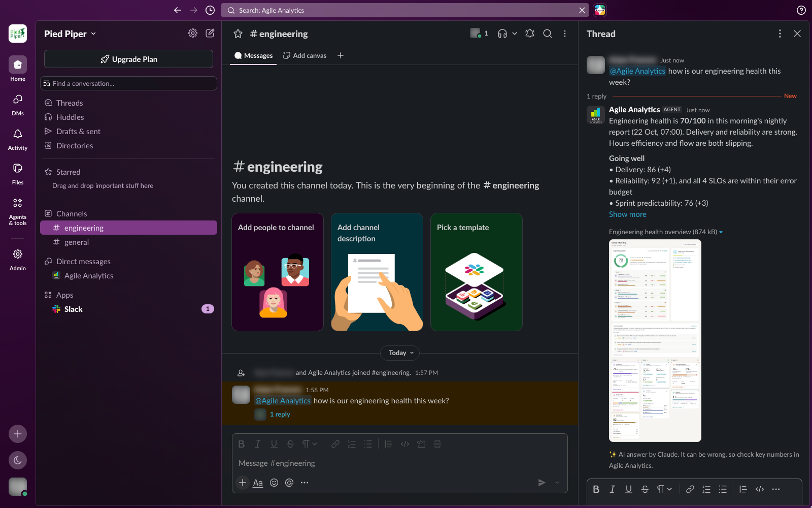Select the general channel

(128, 242)
